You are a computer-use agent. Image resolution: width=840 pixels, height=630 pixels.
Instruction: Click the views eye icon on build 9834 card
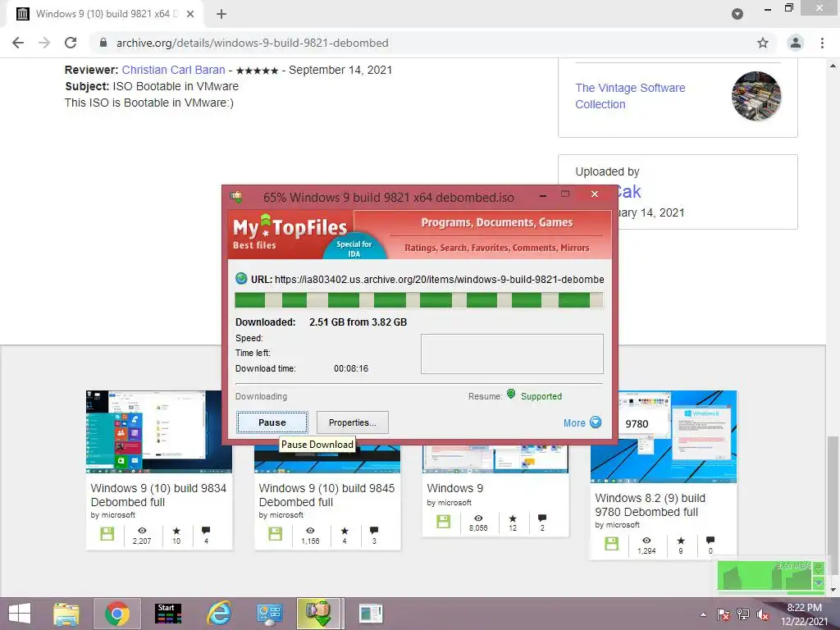point(142,531)
